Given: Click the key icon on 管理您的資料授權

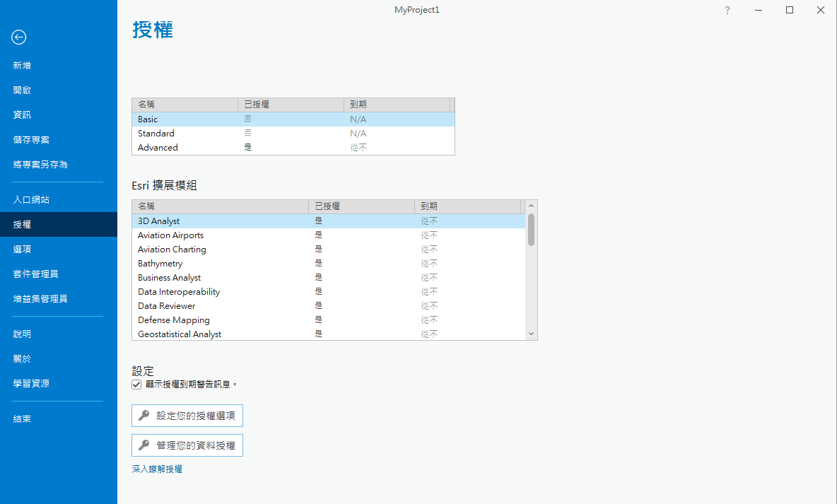Looking at the screenshot, I should click(144, 445).
